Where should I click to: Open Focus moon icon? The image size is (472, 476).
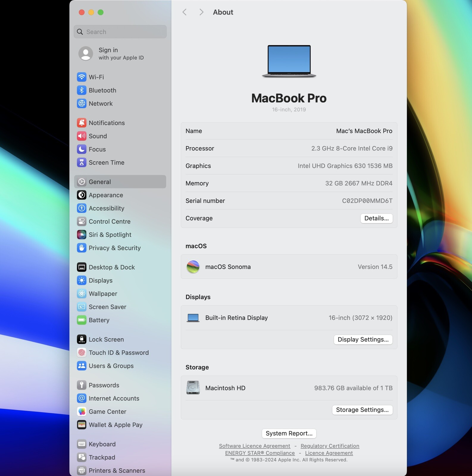tap(82, 149)
